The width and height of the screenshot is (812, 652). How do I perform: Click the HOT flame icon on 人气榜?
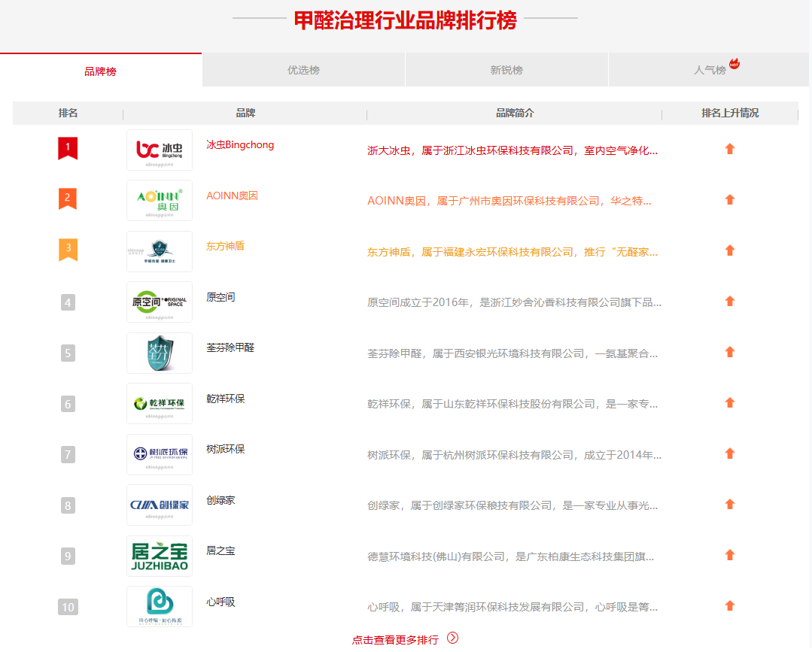(734, 64)
